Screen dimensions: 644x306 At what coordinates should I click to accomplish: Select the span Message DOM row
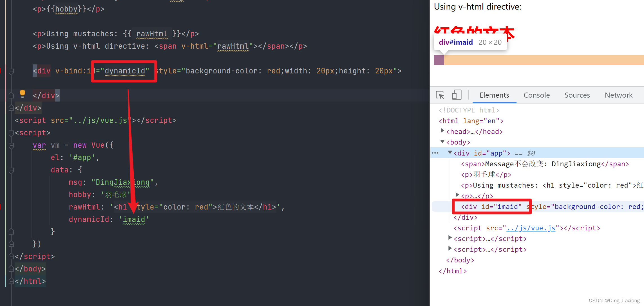[545, 164]
